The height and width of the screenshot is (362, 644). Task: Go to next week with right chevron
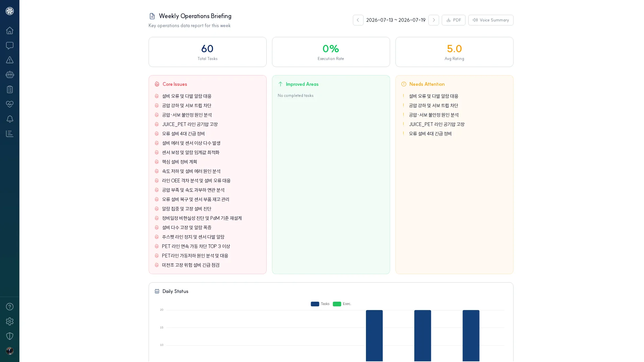[434, 20]
